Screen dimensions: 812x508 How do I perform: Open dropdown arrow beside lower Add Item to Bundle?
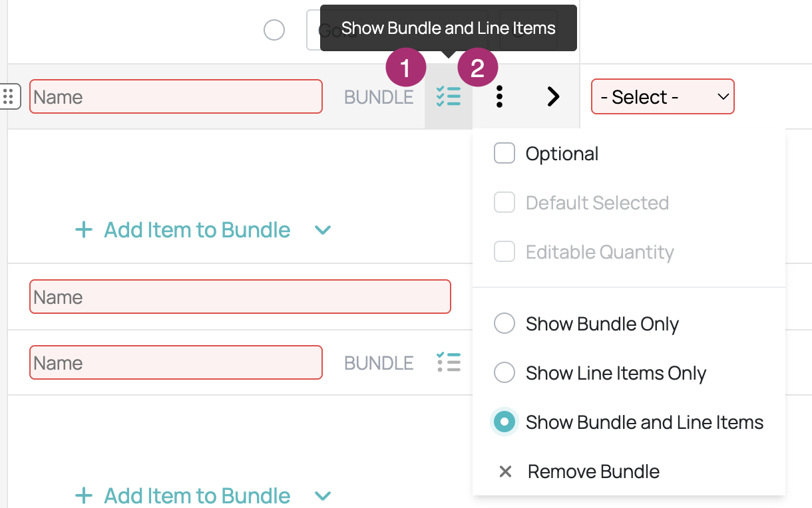[x=323, y=495]
